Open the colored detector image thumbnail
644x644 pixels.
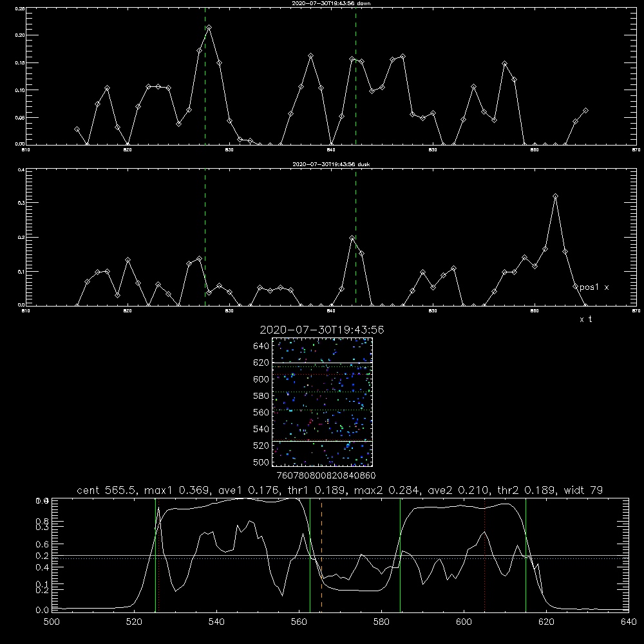click(x=322, y=402)
